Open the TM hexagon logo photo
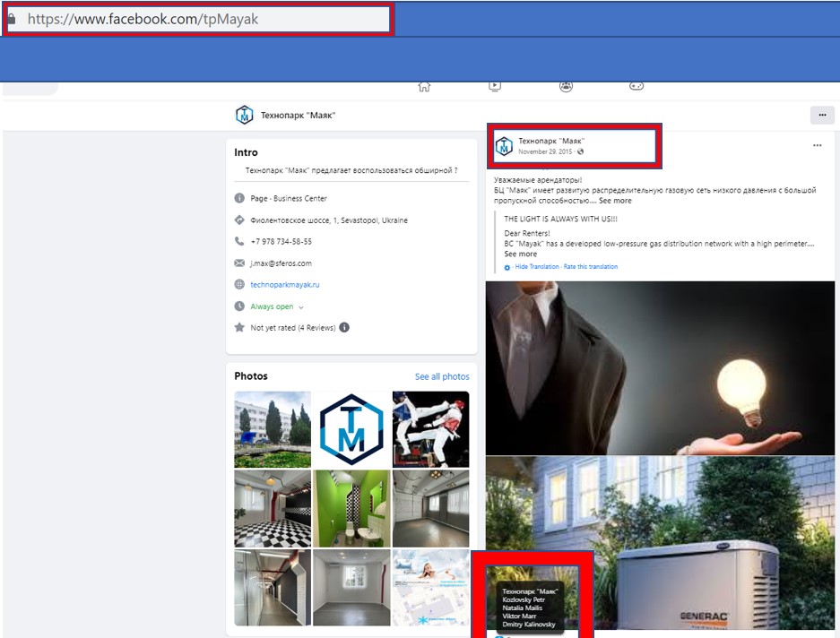The width and height of the screenshot is (840, 638). coord(351,429)
